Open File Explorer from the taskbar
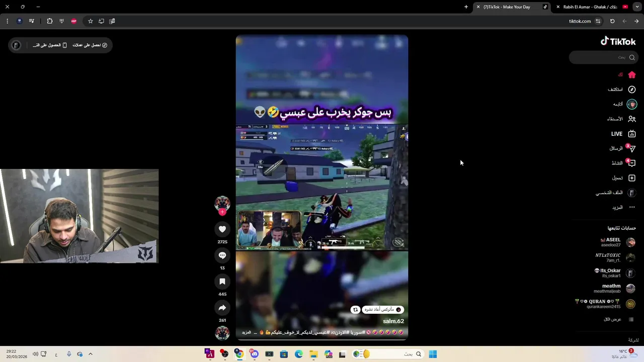The image size is (644, 362). pyautogui.click(x=313, y=354)
